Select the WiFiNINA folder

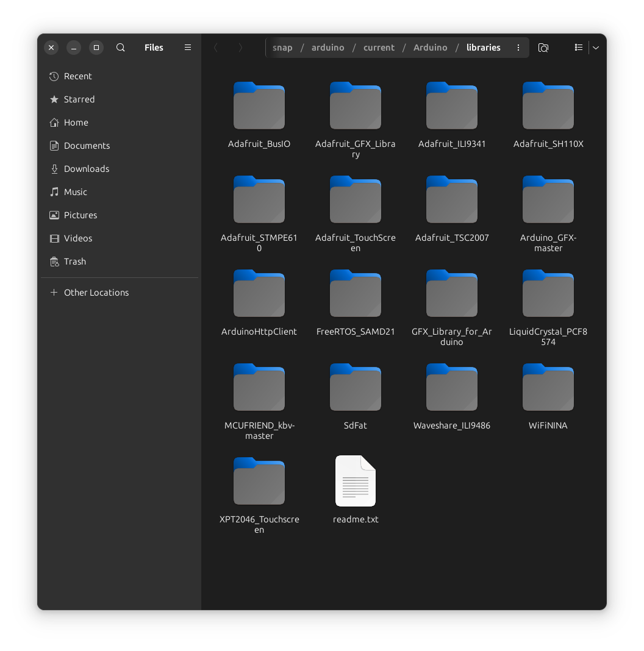tap(548, 396)
